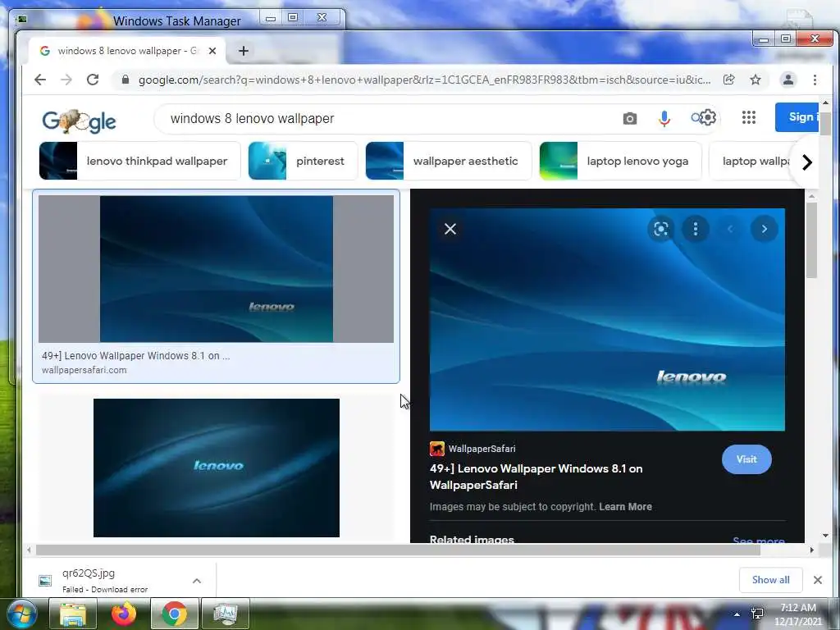Select the 'windows 8 lenovo wallpaper' tab

coord(127,51)
